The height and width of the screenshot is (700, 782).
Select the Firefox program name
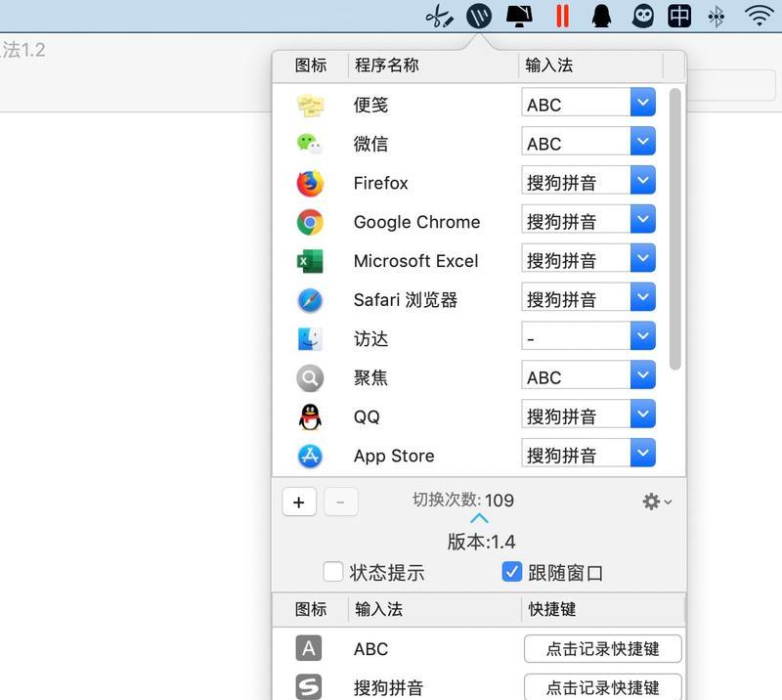click(380, 183)
